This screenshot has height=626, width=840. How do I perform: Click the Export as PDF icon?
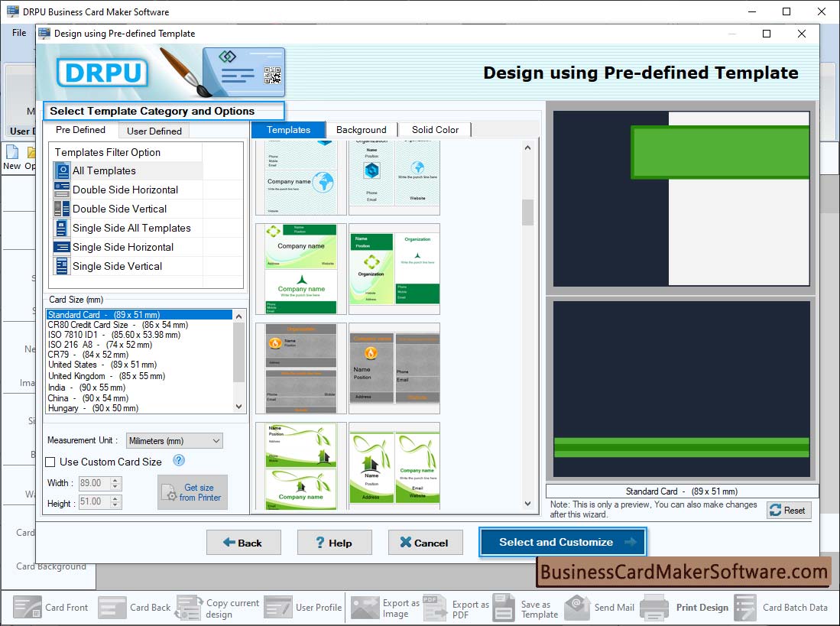(434, 607)
